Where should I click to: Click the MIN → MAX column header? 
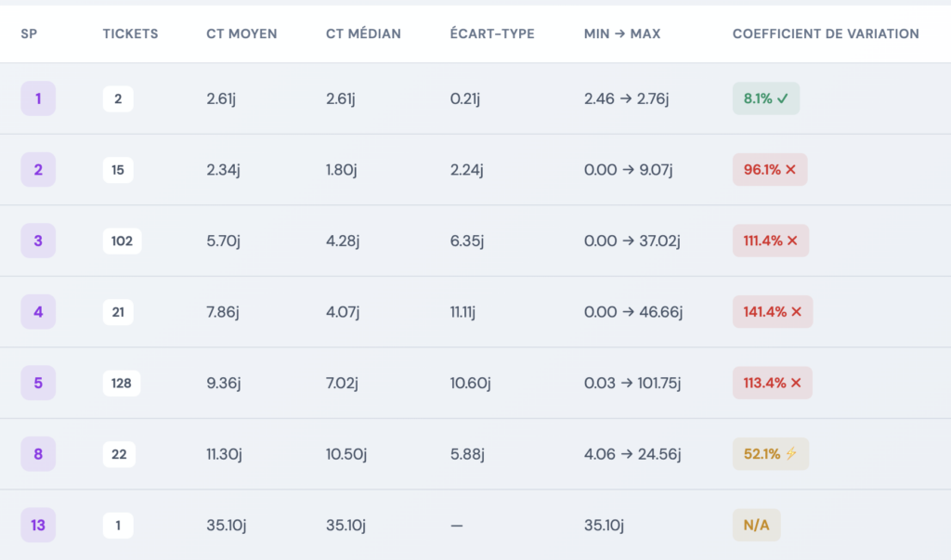click(x=622, y=34)
